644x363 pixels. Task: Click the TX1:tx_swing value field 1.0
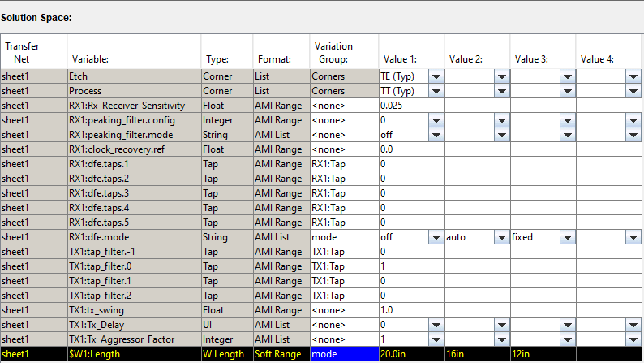pyautogui.click(x=410, y=309)
